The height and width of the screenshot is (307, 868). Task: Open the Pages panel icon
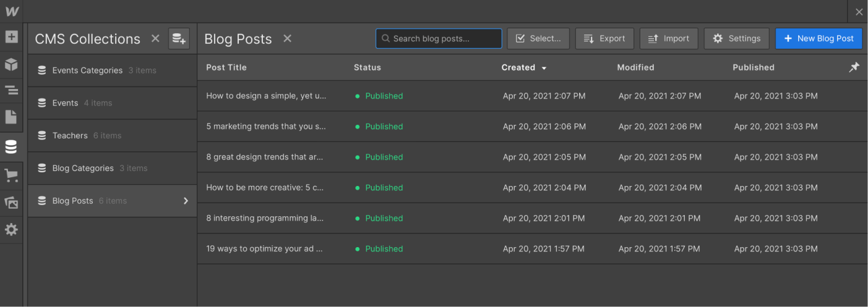tap(11, 117)
